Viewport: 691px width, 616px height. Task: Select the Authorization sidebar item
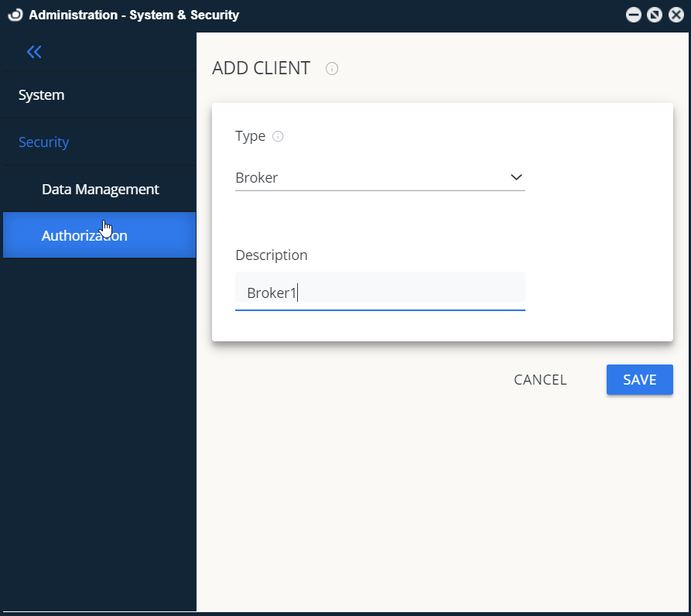pyautogui.click(x=84, y=235)
